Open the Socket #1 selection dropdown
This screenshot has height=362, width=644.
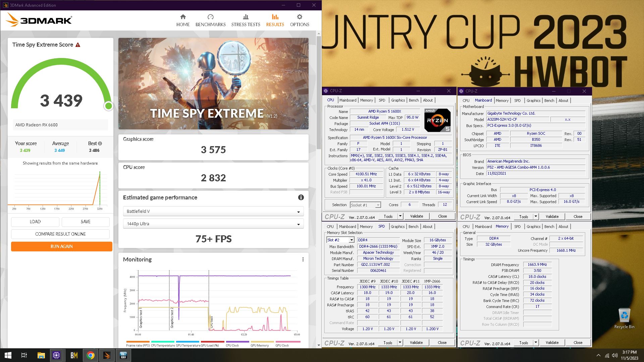(365, 205)
